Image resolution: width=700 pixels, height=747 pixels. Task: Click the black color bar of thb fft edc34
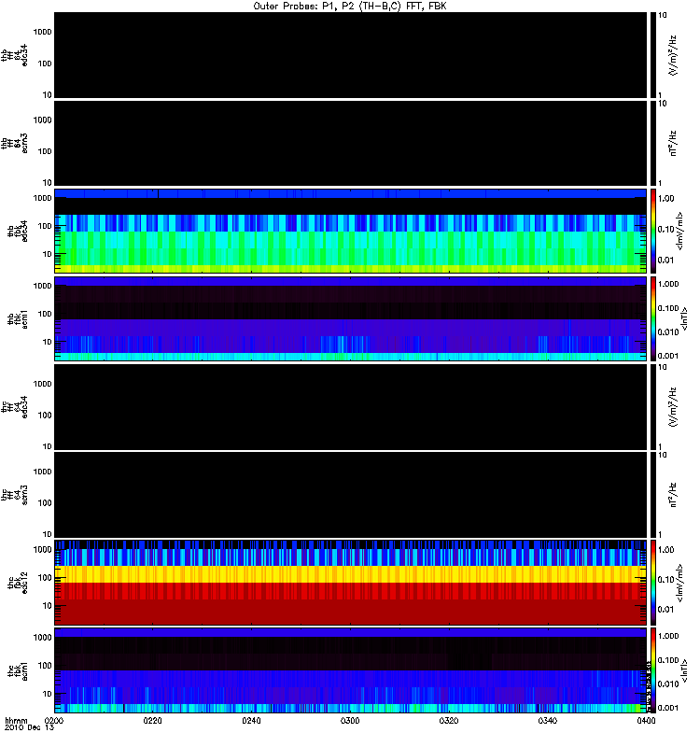click(x=653, y=55)
